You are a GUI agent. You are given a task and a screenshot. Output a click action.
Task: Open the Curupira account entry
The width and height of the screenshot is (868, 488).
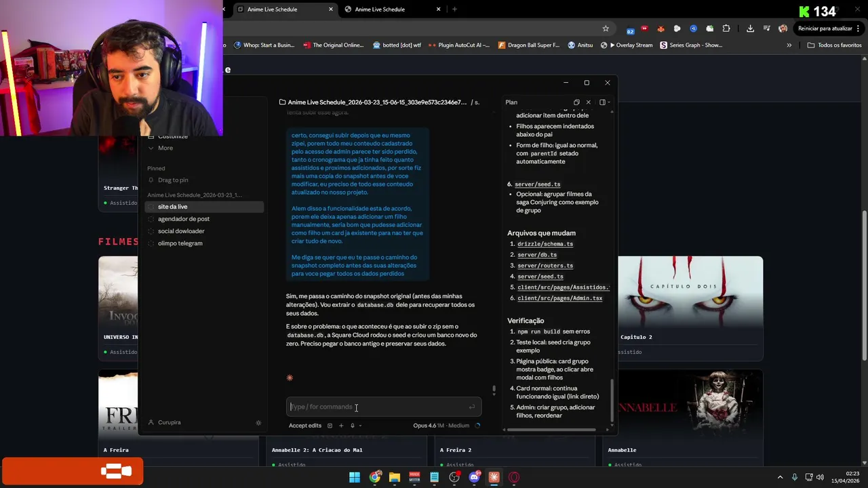tap(165, 422)
